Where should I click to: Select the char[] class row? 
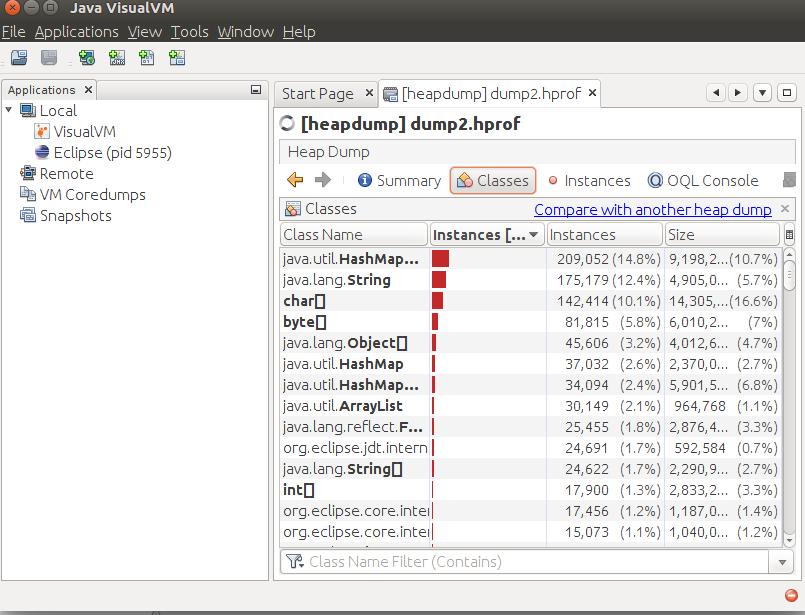pyautogui.click(x=530, y=301)
